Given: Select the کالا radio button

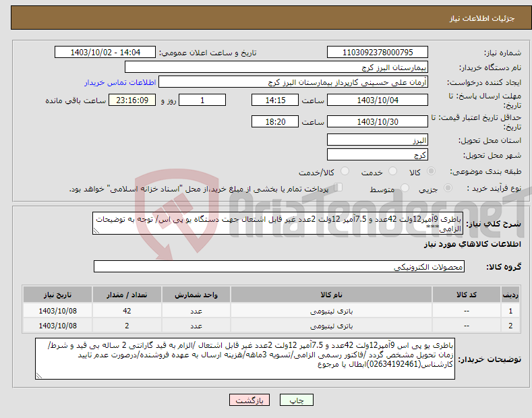Looking at the screenshot, I should point(431,171).
